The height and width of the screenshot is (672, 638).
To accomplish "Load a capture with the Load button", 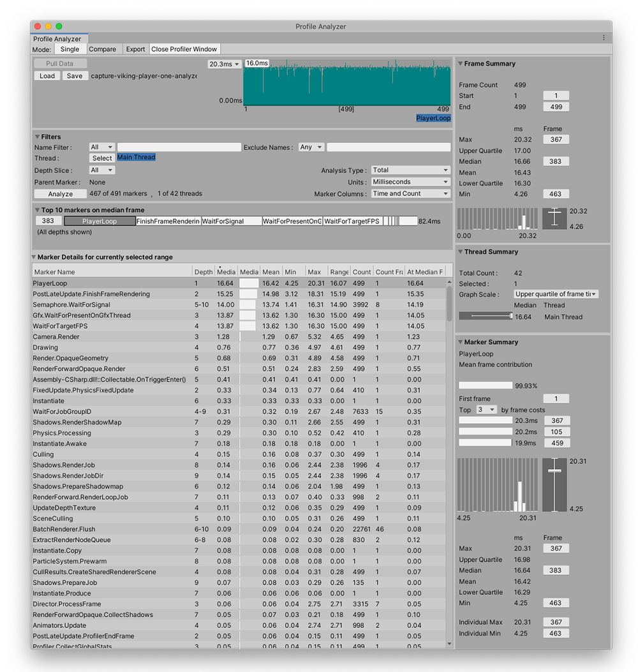I will 47,75.
